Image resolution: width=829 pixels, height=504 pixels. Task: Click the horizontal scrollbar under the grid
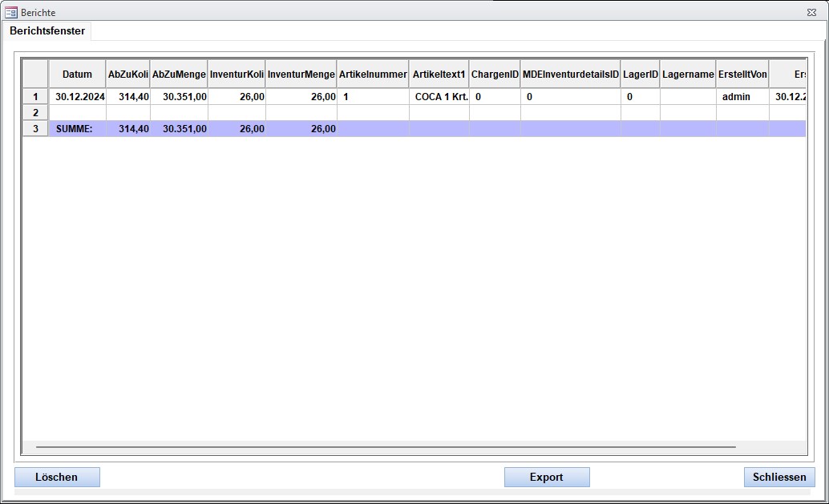[x=385, y=446]
